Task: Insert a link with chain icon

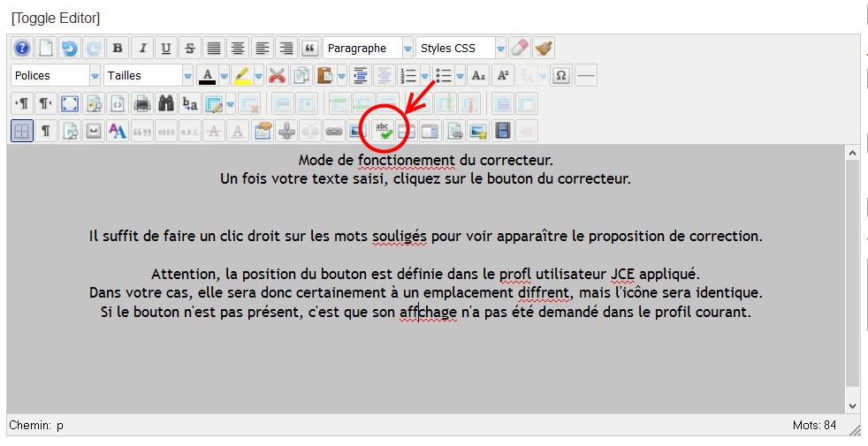Action: tap(334, 131)
